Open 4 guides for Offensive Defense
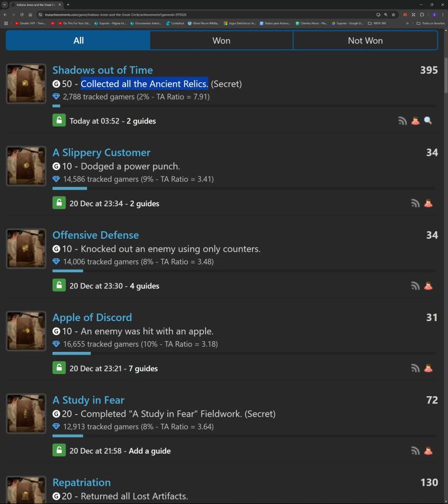 tap(144, 286)
